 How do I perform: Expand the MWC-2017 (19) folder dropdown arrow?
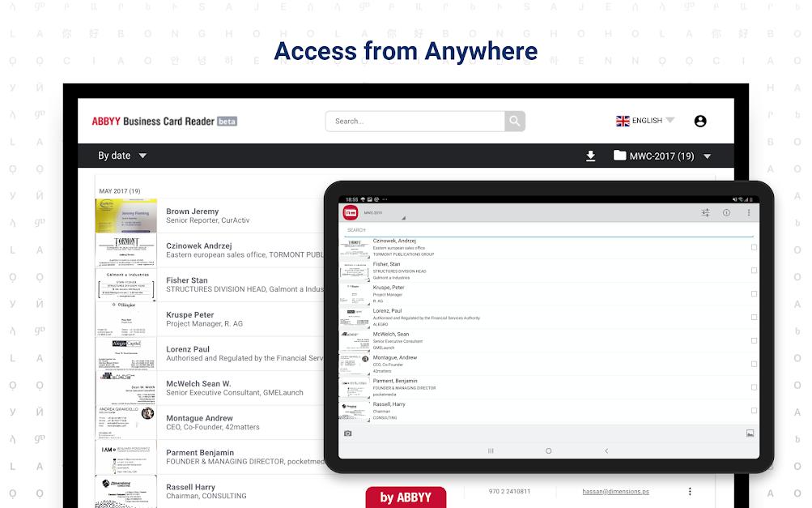708,156
